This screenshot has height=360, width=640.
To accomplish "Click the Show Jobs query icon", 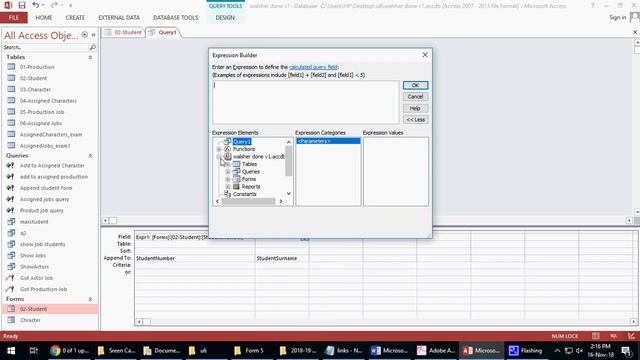I will click(x=11, y=256).
